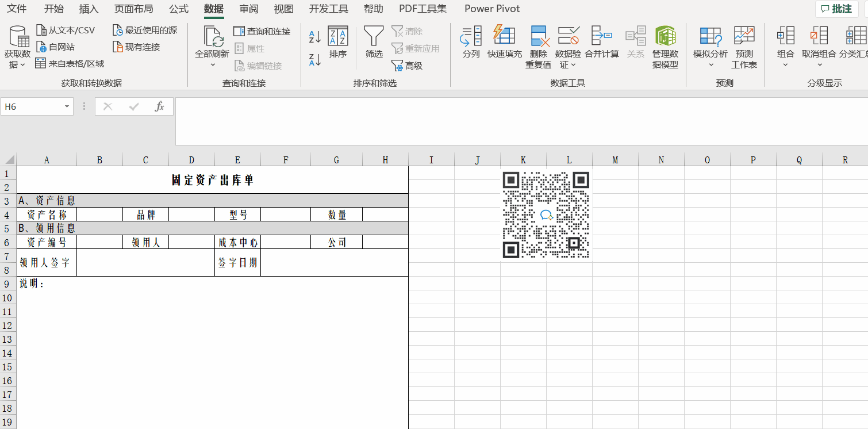
Task: Open 合并计算 consolidate tool
Action: [602, 43]
